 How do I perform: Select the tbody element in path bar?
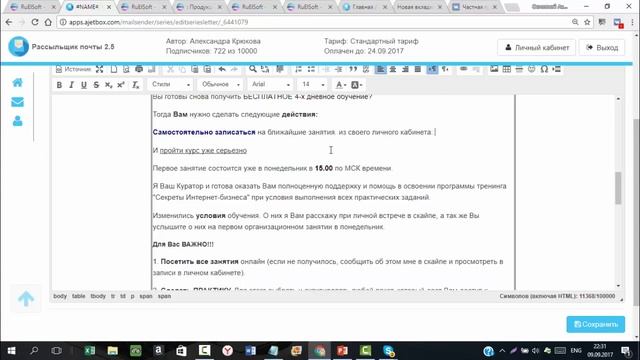(98, 296)
